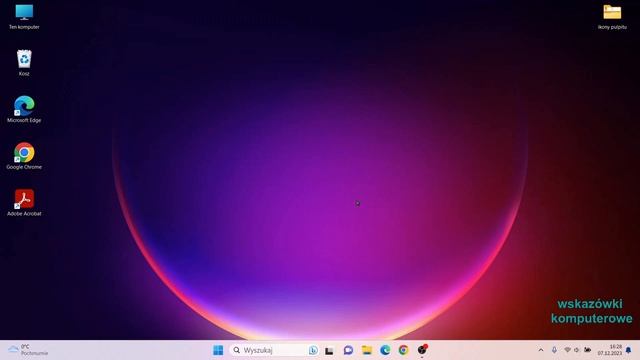640x360 pixels.
Task: Expand the hidden system tray icons
Action: click(x=541, y=350)
